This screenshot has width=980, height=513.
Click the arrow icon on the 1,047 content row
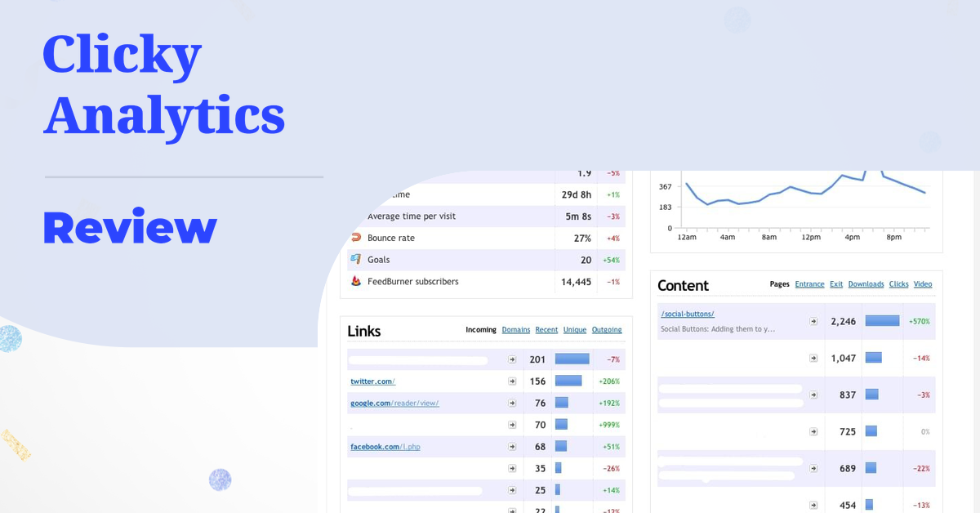tap(813, 358)
